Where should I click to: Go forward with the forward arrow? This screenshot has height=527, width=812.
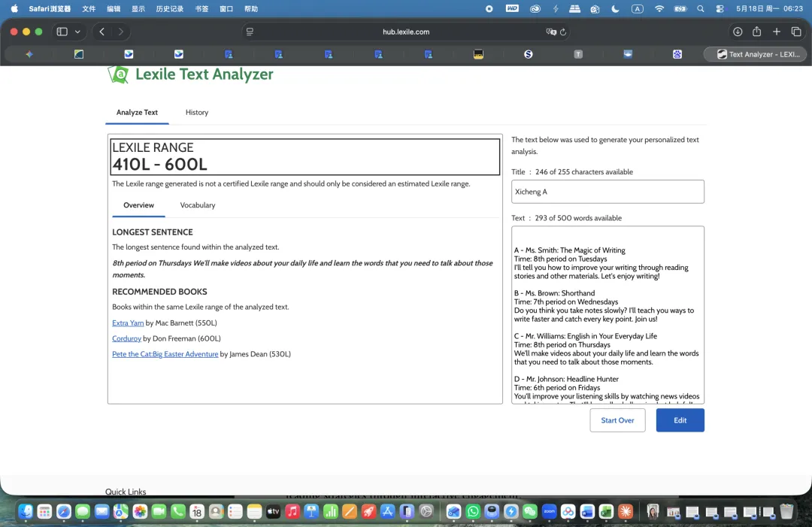[120, 32]
